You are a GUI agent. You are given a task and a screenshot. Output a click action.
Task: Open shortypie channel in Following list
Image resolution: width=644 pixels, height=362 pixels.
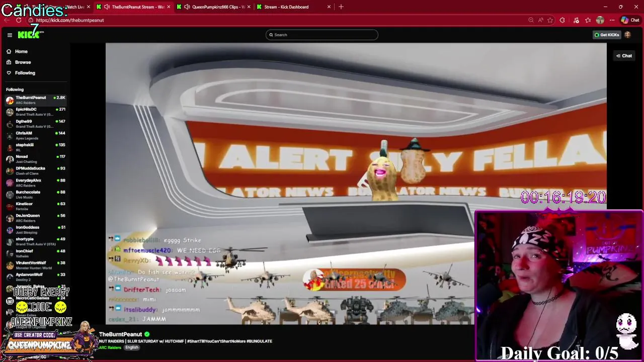pyautogui.click(x=35, y=241)
